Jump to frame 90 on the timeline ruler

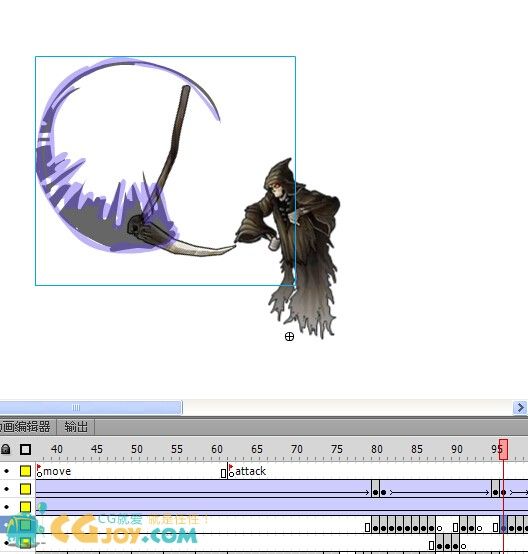[457, 449]
